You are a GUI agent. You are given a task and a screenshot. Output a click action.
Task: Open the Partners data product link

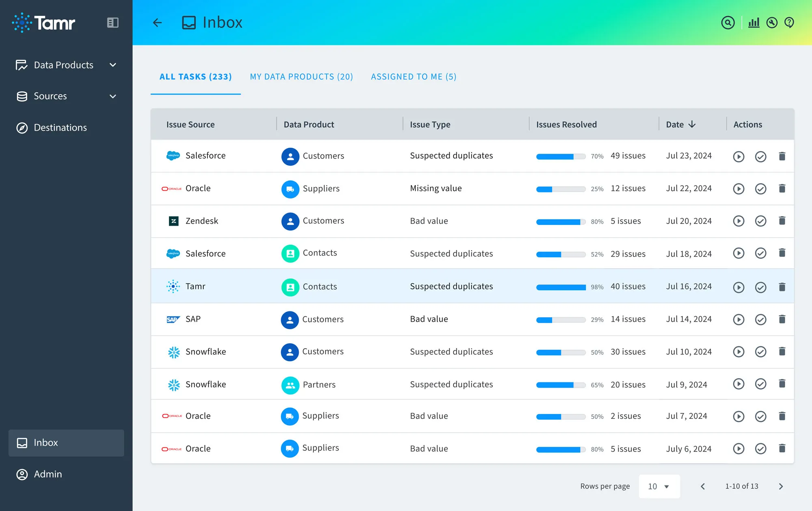(x=319, y=385)
